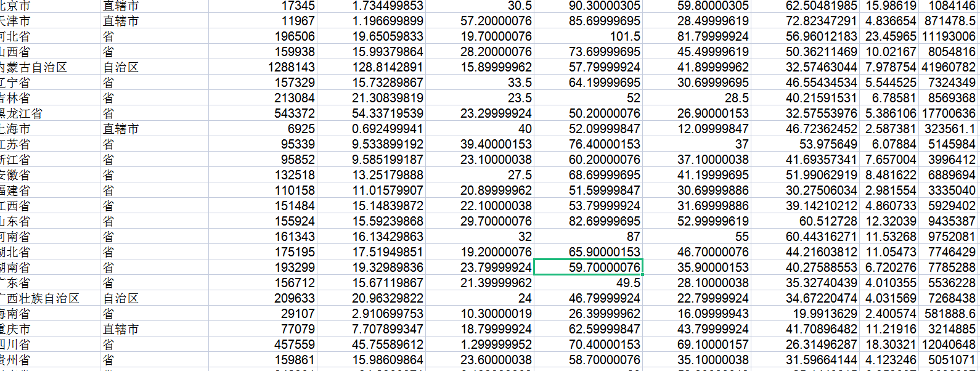Viewport: 980px width, 371px height.
Task: Click the cell with value 24
Action: coord(480,298)
